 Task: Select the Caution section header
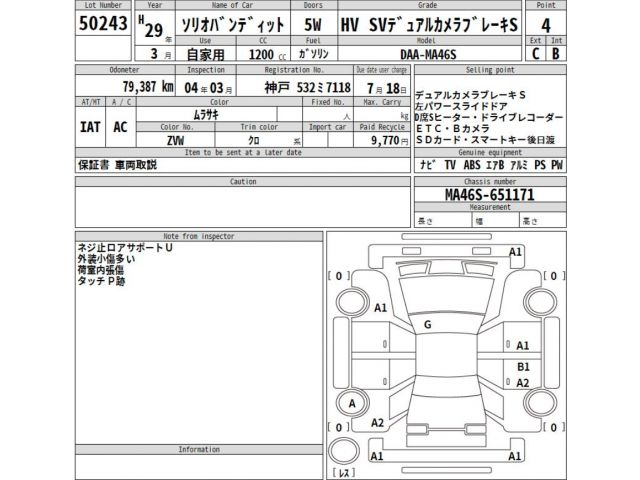[x=243, y=182]
